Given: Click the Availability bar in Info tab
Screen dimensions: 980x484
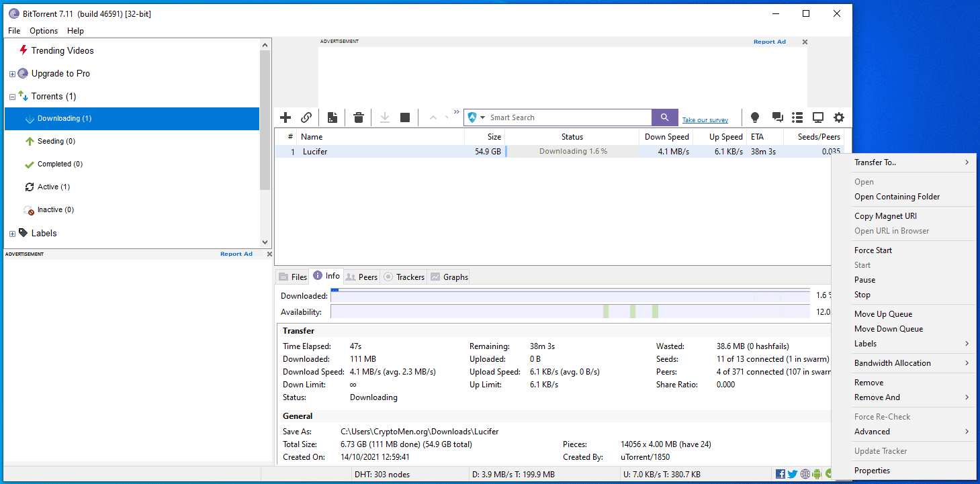Looking at the screenshot, I should point(570,311).
